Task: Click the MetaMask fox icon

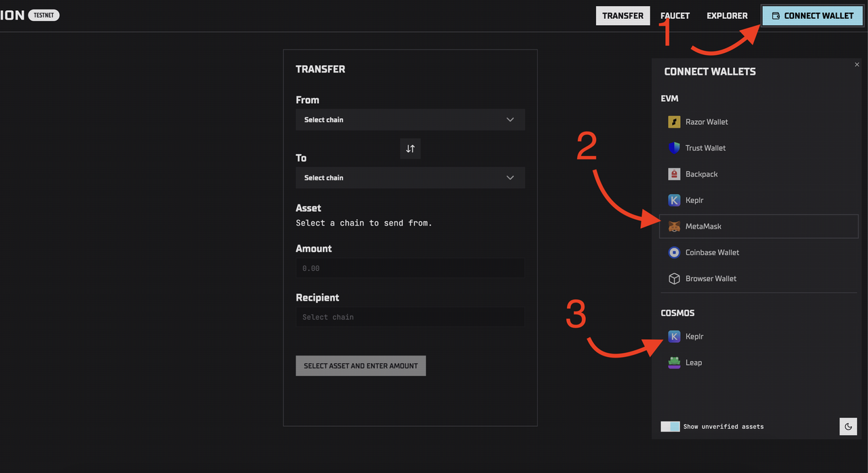Action: (674, 226)
